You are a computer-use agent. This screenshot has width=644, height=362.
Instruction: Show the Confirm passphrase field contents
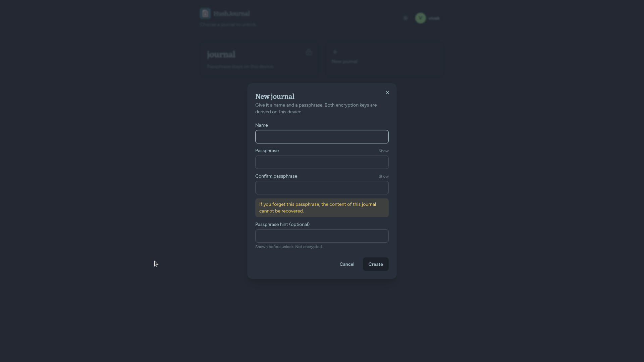383,176
